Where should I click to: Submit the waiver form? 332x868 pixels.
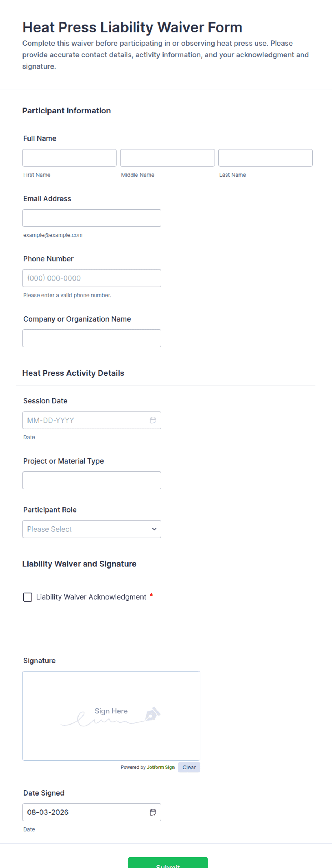[x=168, y=863]
